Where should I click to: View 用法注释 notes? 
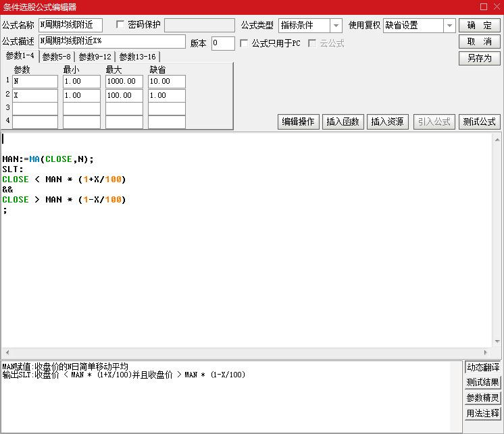tap(482, 413)
